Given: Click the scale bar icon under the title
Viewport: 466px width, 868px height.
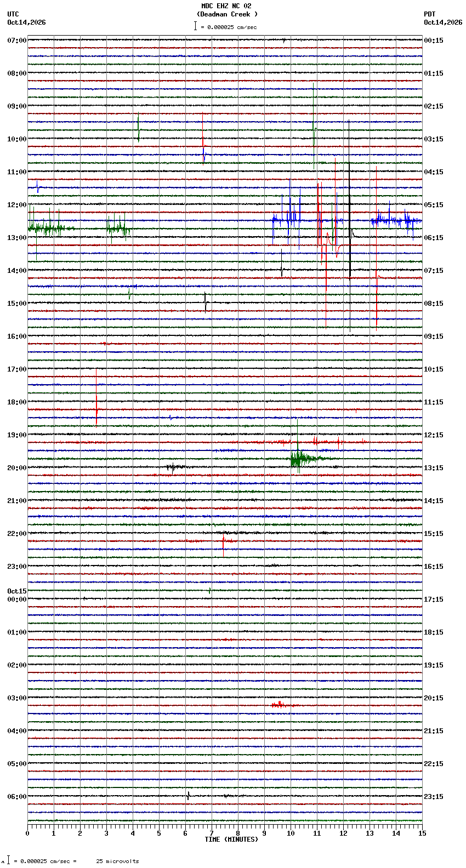Looking at the screenshot, I should click(x=195, y=26).
